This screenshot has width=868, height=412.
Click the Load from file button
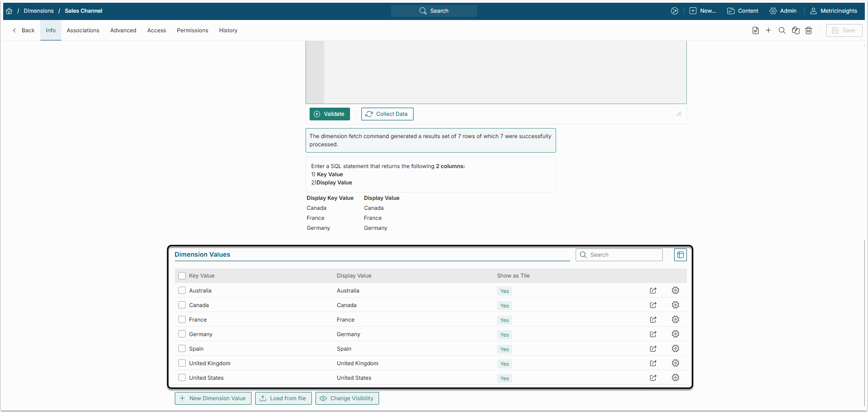coord(283,398)
